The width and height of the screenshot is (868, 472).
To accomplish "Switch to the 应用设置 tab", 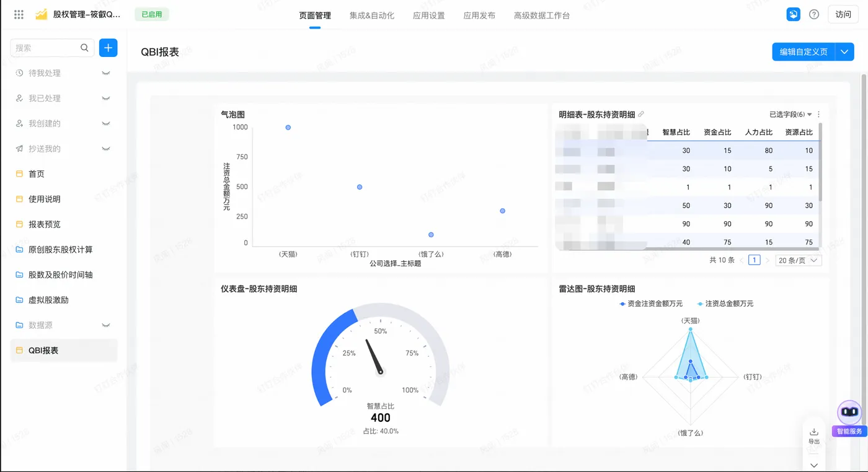I will 429,15.
